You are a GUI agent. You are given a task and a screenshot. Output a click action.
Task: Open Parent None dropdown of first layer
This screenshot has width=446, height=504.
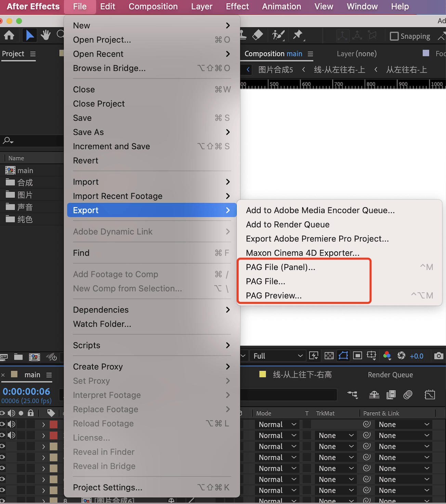[404, 425]
